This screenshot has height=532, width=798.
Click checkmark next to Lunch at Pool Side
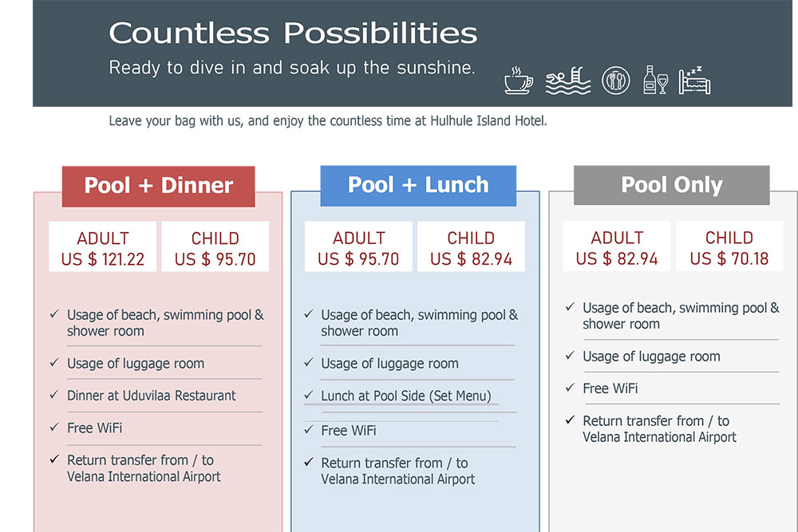point(308,395)
